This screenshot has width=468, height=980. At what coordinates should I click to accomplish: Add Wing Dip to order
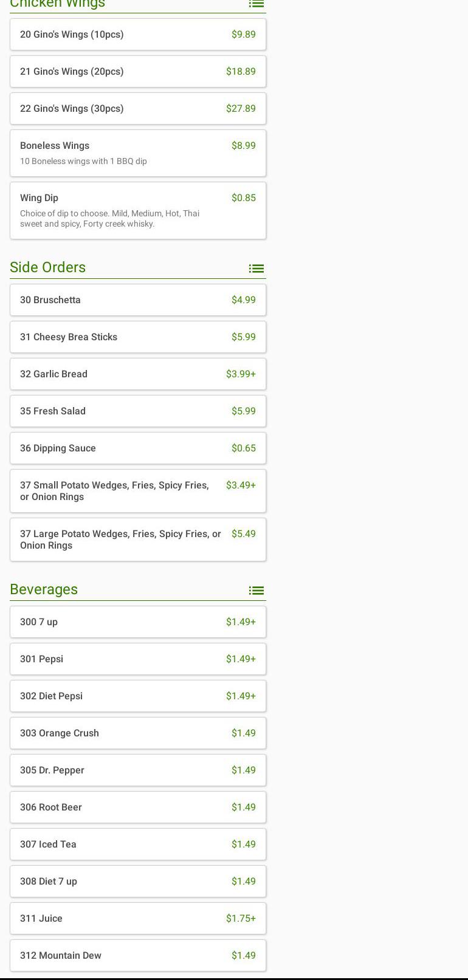click(138, 210)
